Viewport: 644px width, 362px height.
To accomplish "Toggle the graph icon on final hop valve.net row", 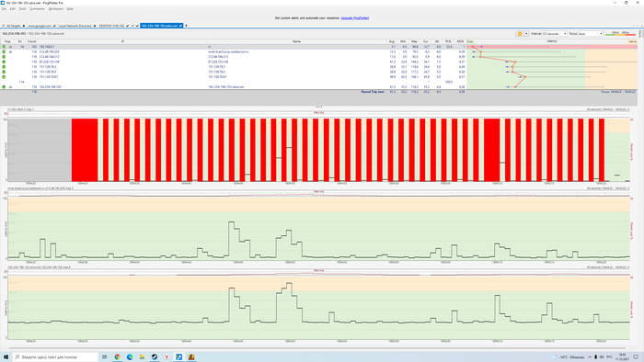I will point(10,87).
